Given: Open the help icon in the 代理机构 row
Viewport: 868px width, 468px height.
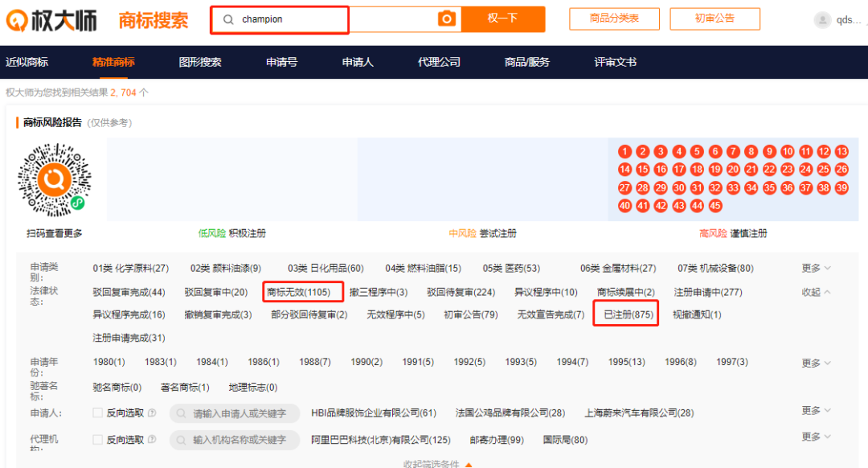Looking at the screenshot, I should [x=152, y=439].
